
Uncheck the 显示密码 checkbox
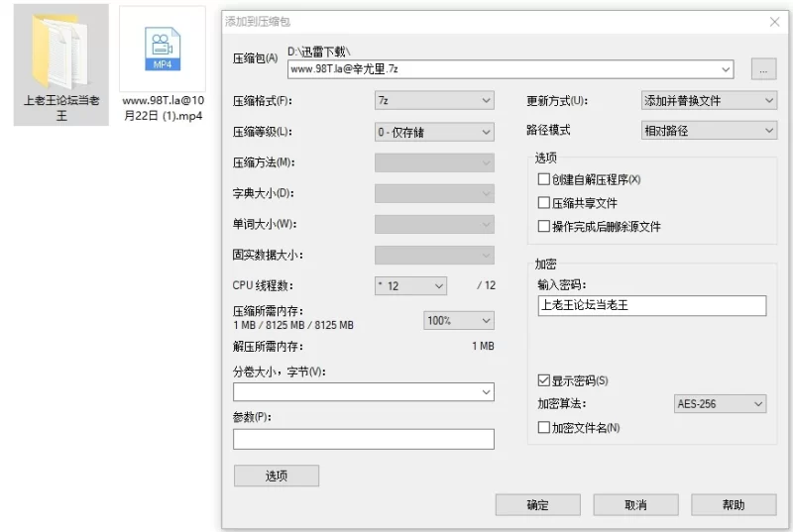(543, 380)
